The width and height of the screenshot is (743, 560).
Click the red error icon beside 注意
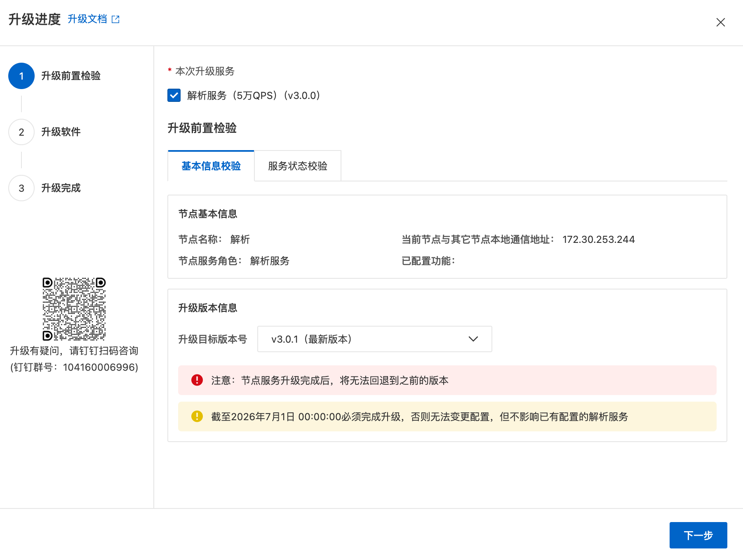tap(197, 380)
